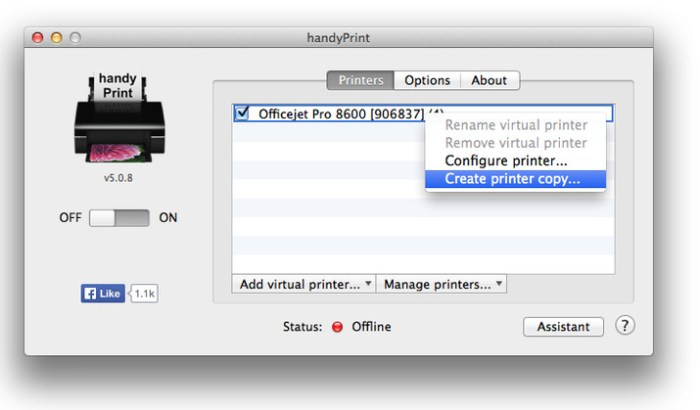Click the handyPrint window title bar
Screen dimensions: 700x410
(339, 38)
